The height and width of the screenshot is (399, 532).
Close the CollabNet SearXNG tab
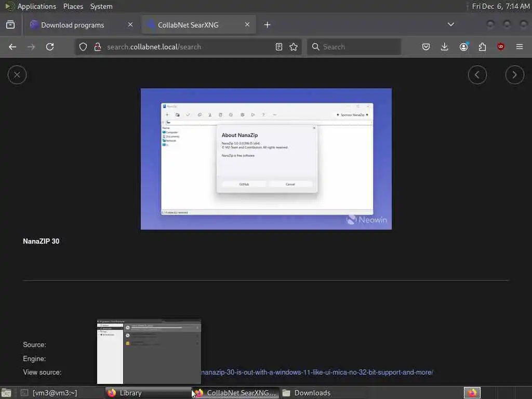point(247,24)
